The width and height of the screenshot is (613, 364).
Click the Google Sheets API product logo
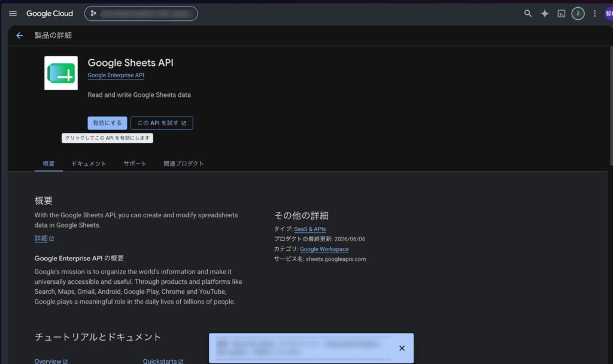[x=61, y=73]
